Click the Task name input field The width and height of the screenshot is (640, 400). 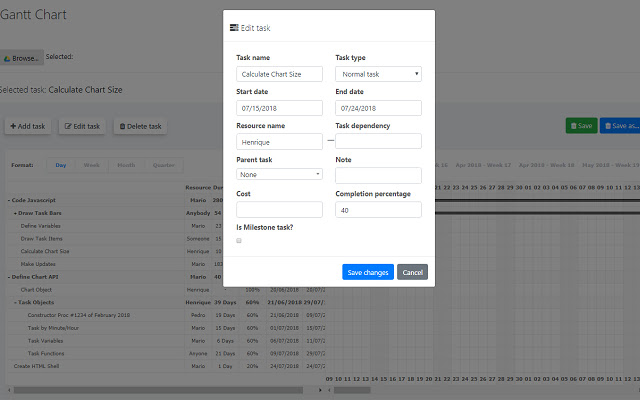(279, 74)
